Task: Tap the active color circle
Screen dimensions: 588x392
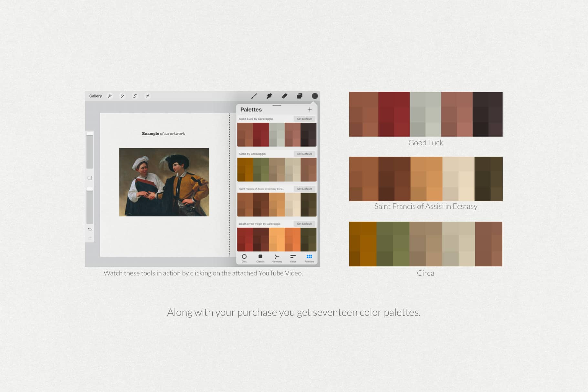Action: click(x=315, y=96)
